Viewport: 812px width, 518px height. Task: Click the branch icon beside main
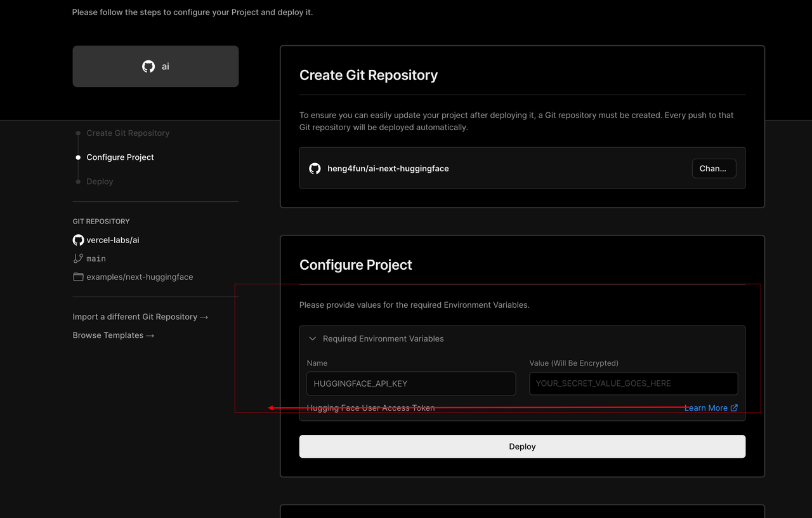(x=78, y=258)
